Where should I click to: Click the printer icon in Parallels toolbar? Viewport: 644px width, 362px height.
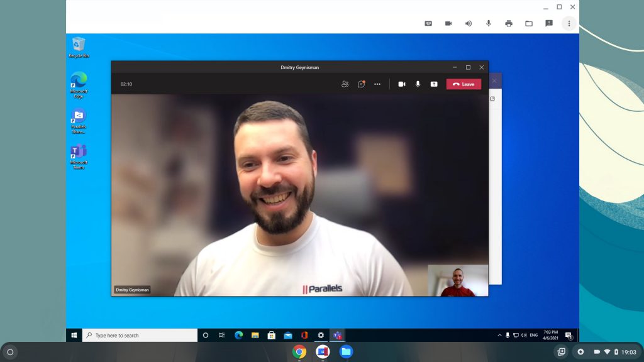(508, 23)
